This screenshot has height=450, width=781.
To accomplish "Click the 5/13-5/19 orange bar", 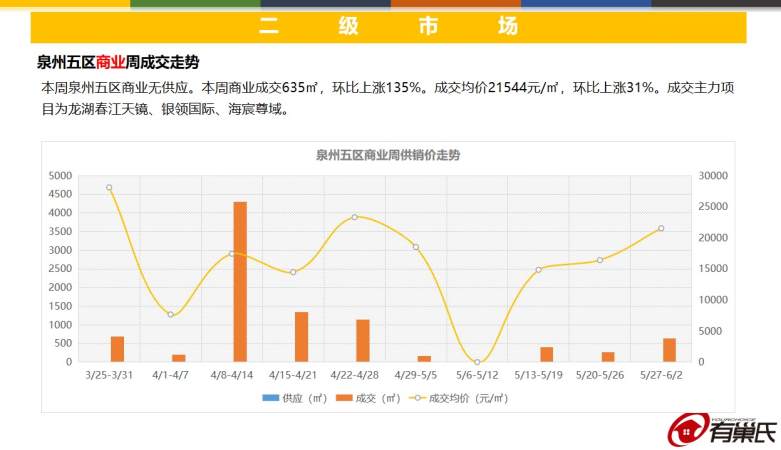I will coord(547,354).
